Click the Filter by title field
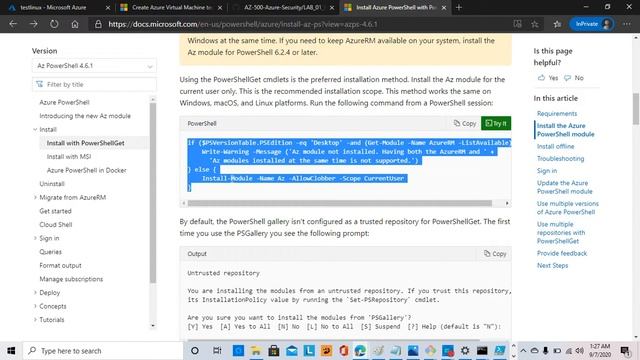The height and width of the screenshot is (360, 640). [94, 84]
